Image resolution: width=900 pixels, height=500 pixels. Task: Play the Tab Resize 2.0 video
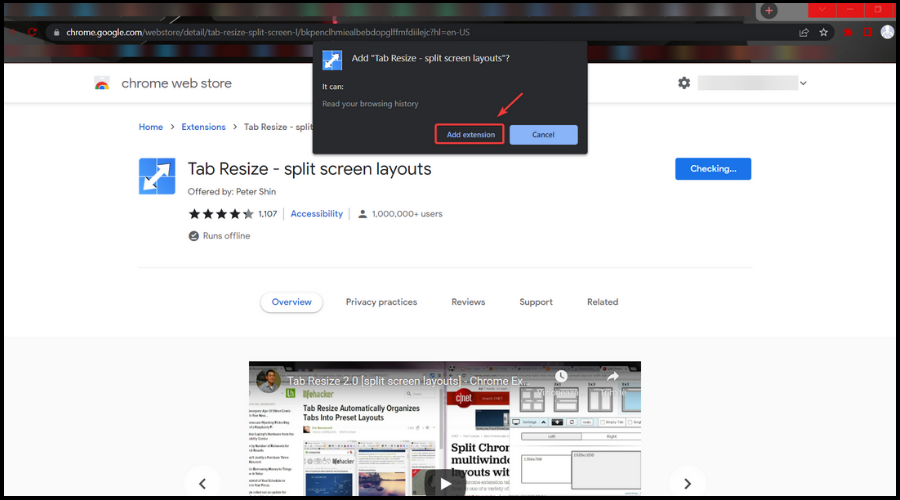[x=445, y=484]
